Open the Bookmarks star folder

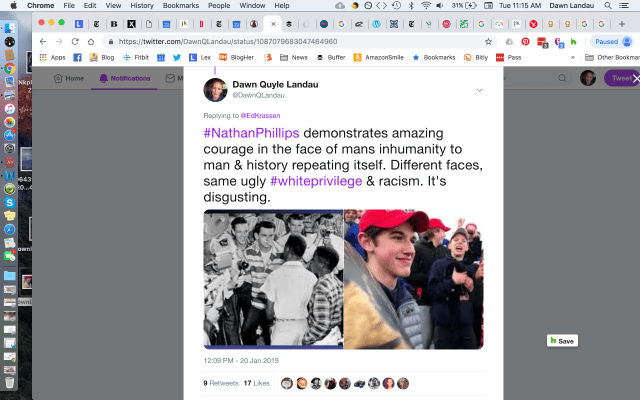coord(433,58)
